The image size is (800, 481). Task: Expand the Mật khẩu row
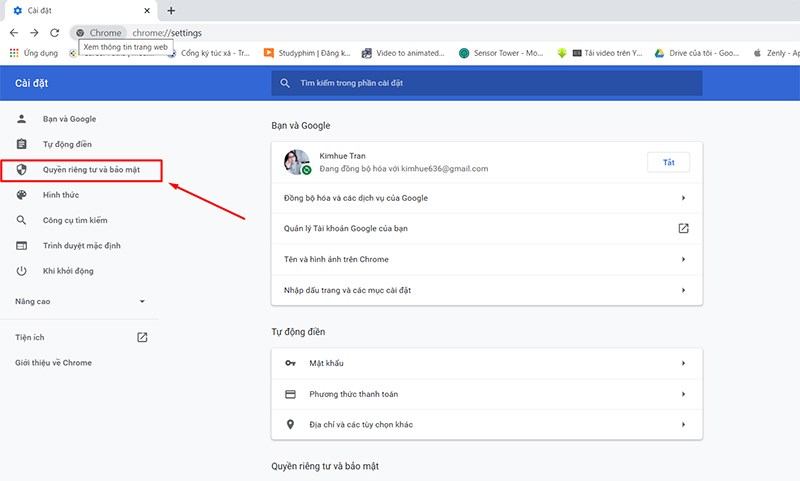(486, 364)
